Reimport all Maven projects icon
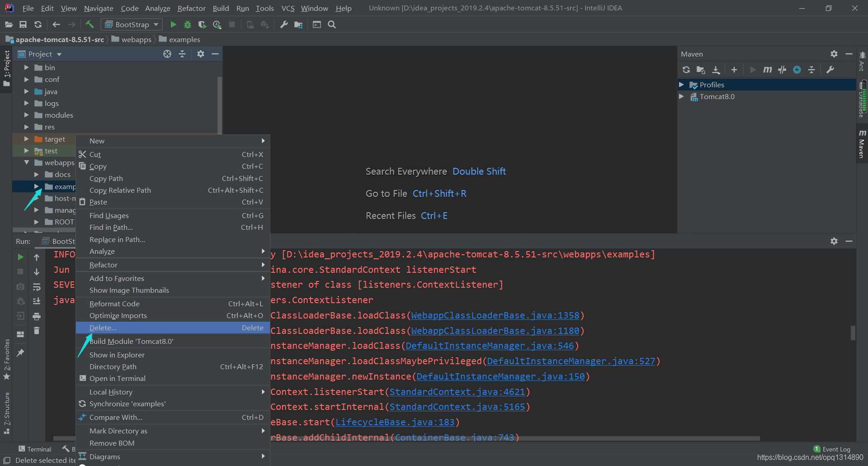 (686, 70)
